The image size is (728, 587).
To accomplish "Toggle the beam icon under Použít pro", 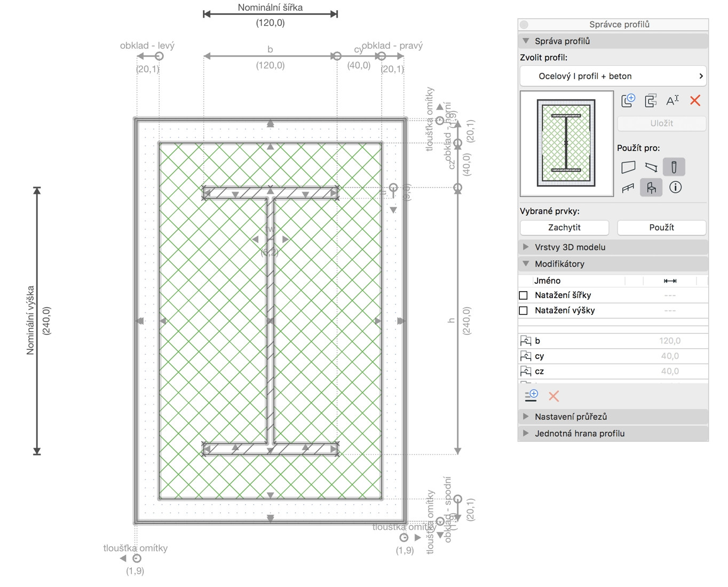I will click(x=651, y=167).
